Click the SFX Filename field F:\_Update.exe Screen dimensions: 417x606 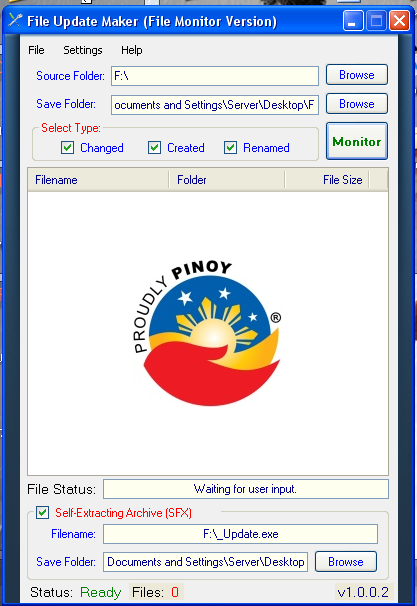click(240, 534)
